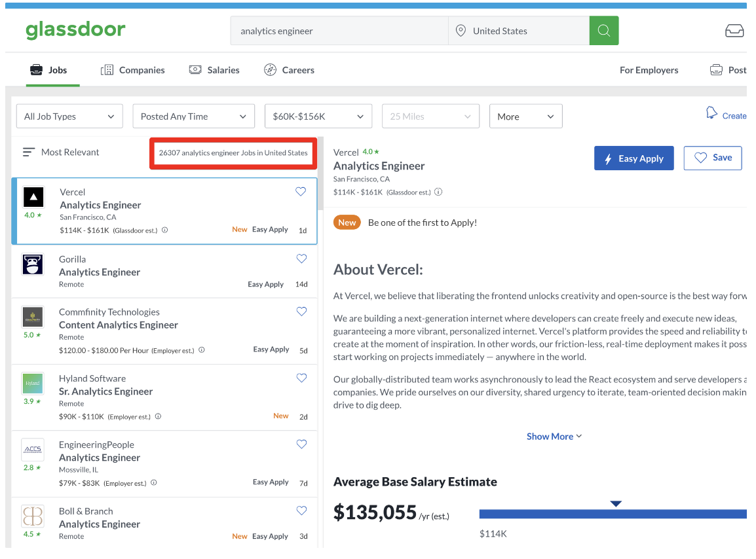
Task: Click the Post link in navigation
Action: tap(728, 70)
